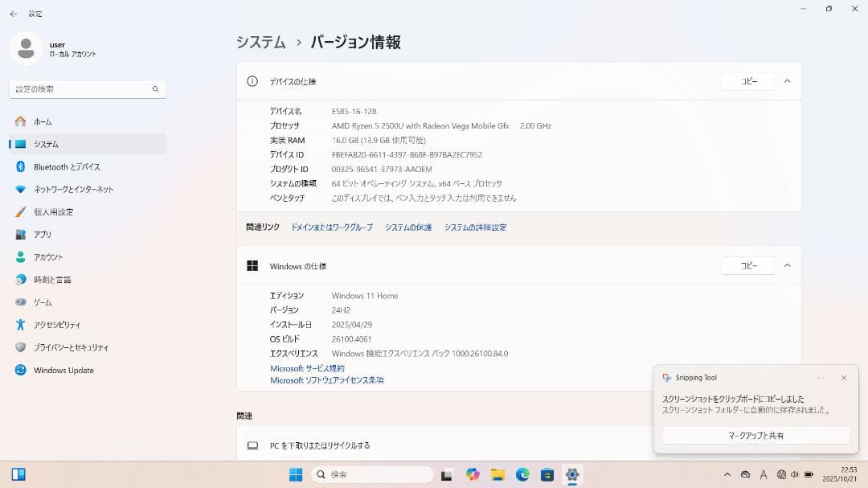Click the cloud sync tray icon
This screenshot has height=488, width=868.
pyautogui.click(x=746, y=474)
